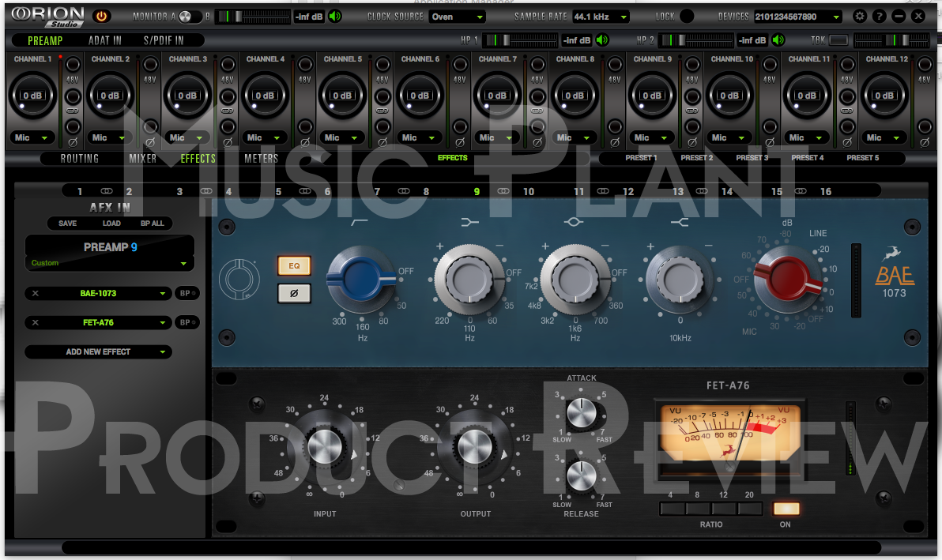Open the Channel 1 Mic input type dropdown

(32, 137)
